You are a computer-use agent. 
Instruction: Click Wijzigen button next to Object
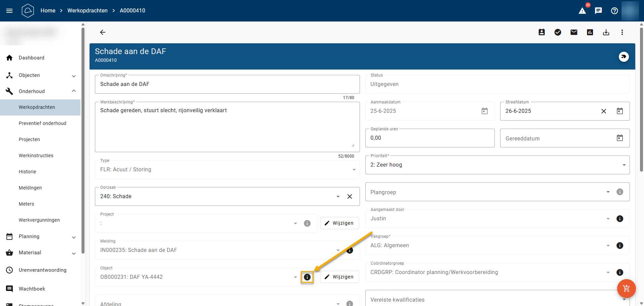tap(339, 277)
